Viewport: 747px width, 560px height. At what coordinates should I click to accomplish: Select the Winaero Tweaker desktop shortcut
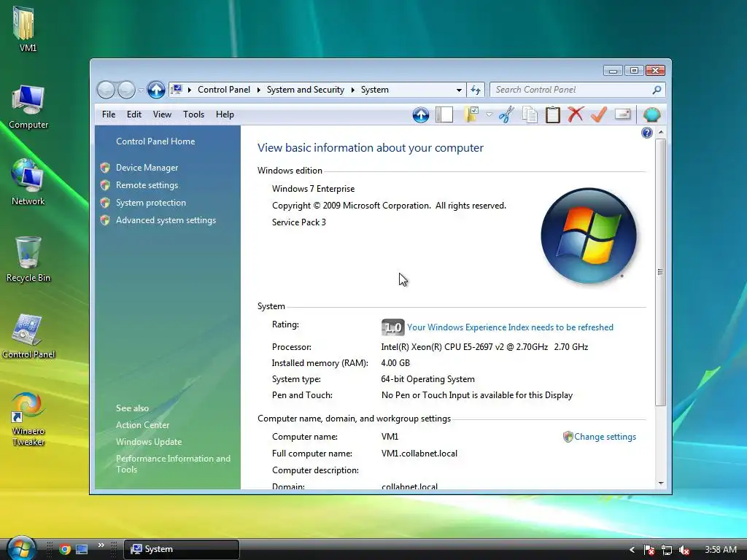pyautogui.click(x=28, y=419)
